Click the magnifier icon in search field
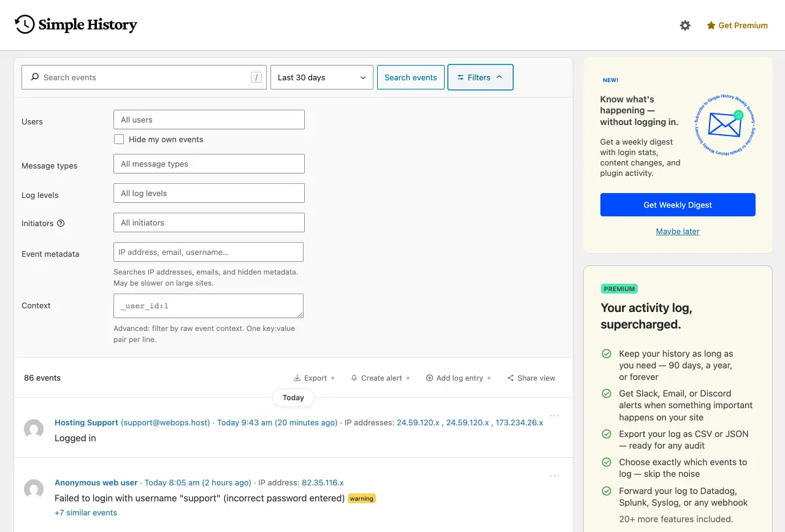 [x=35, y=77]
